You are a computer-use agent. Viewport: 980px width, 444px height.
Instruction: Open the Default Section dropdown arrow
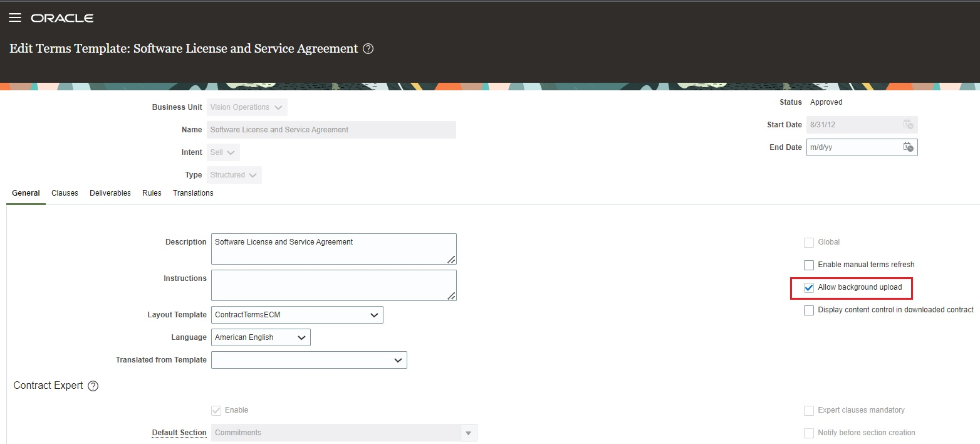click(x=467, y=433)
